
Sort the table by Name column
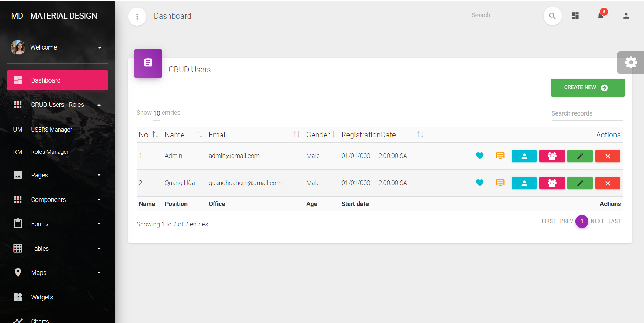199,134
